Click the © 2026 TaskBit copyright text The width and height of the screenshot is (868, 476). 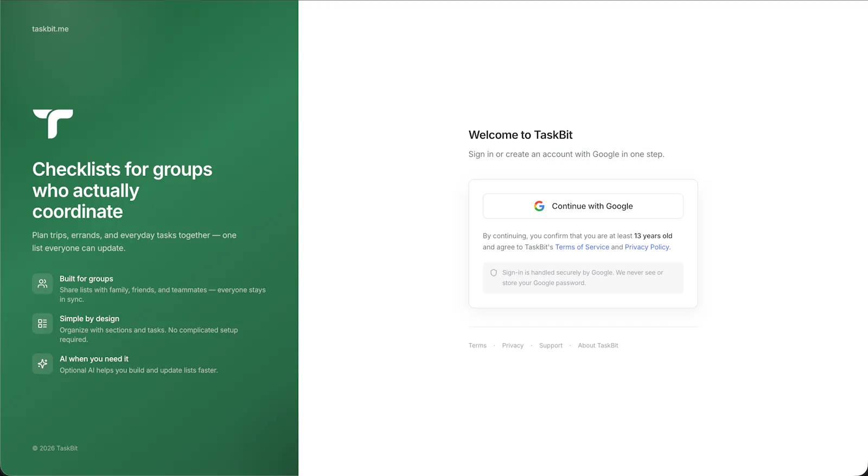(55, 448)
